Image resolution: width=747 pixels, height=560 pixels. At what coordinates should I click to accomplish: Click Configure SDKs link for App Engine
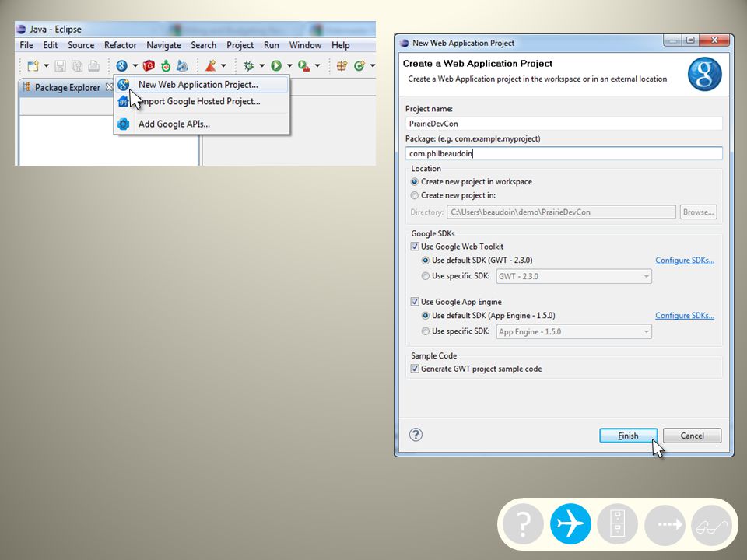(685, 316)
